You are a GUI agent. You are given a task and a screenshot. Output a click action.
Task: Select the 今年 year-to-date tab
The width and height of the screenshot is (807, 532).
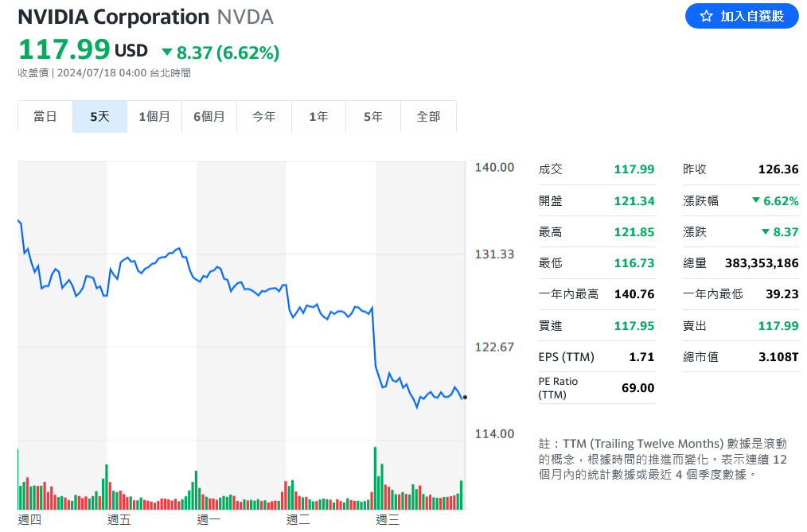click(263, 117)
